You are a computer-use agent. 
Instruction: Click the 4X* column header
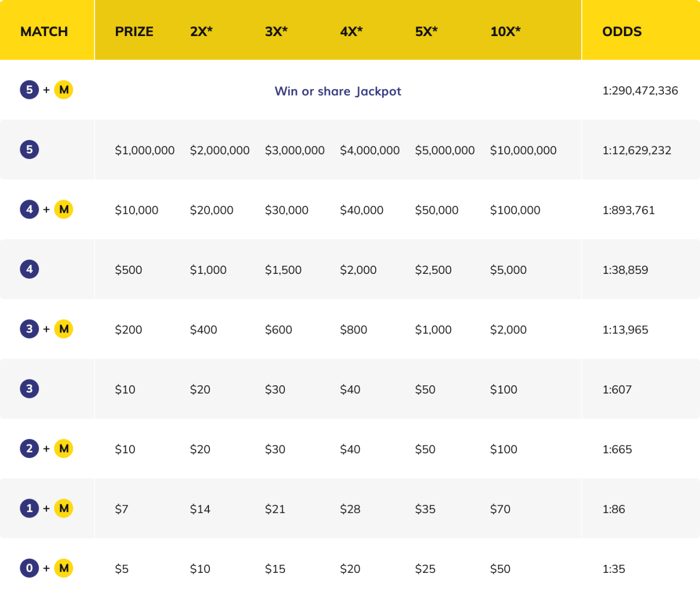pyautogui.click(x=351, y=32)
